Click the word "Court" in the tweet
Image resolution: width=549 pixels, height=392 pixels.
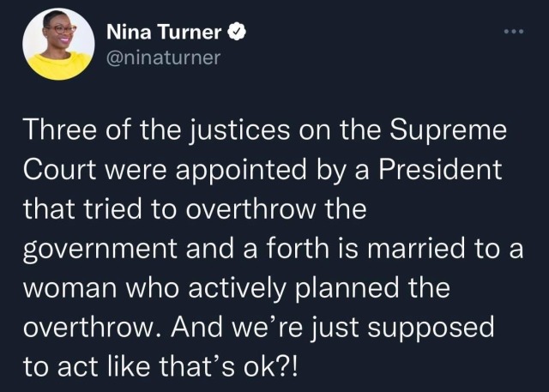(x=59, y=170)
